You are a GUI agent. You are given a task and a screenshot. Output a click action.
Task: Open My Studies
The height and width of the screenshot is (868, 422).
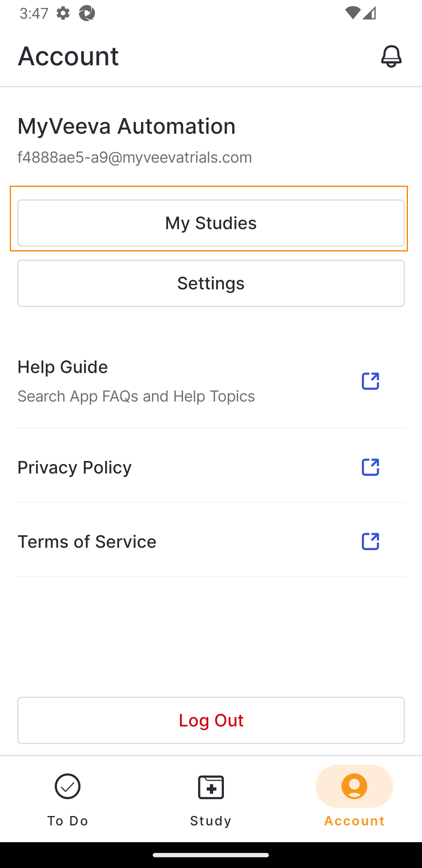[x=211, y=223]
